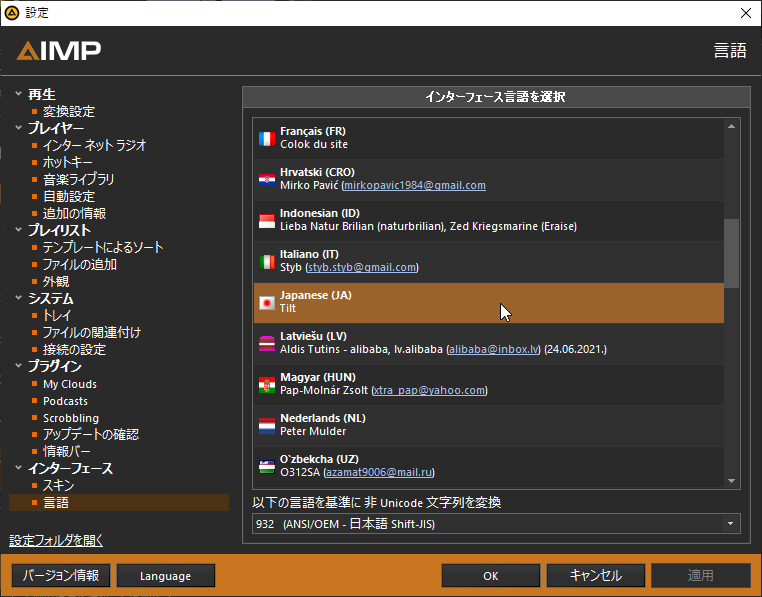
Task: Click the French flag icon
Action: 267,139
